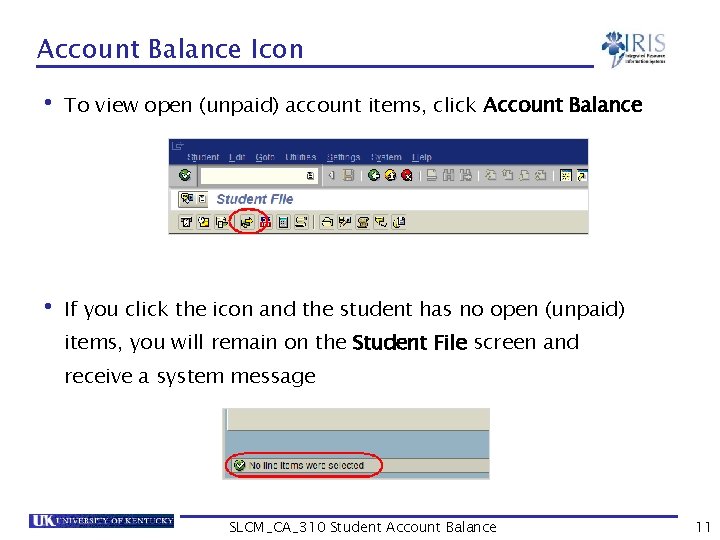720x540 pixels.
Task: Click the Find binoculars icon
Action: coord(449,175)
